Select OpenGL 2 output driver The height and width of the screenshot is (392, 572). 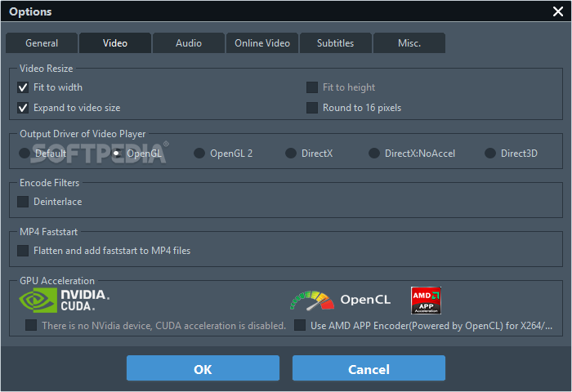click(x=199, y=153)
